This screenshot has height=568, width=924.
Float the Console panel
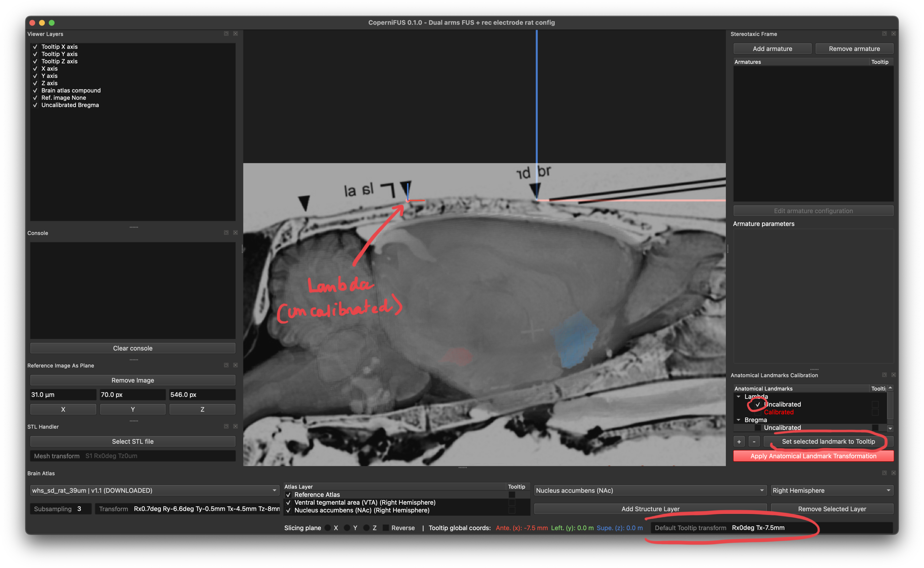point(226,233)
